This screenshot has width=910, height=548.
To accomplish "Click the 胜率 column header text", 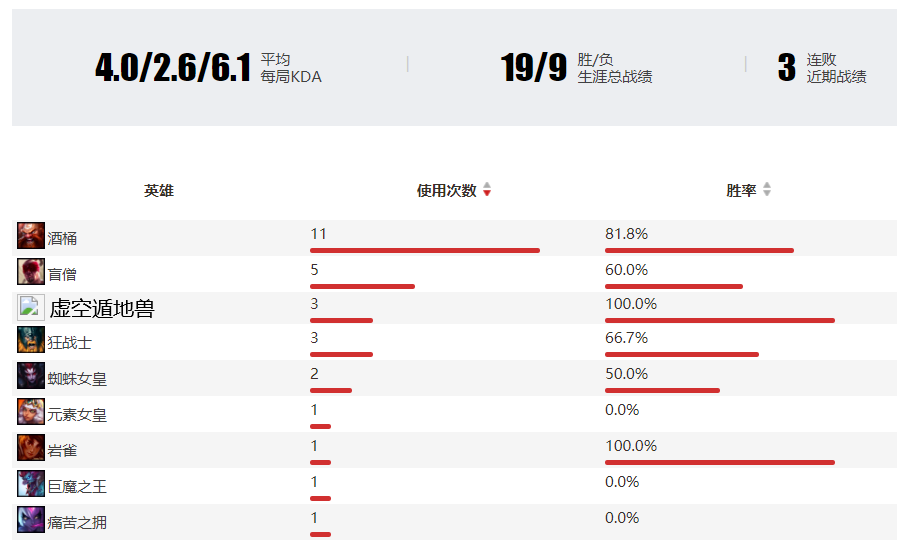I will coord(741,190).
